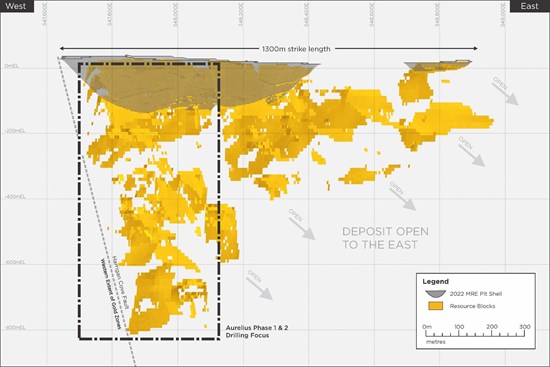The width and height of the screenshot is (550, 367).
Task: Click the DEPOSIT OPEN TO THE EAST text
Action: point(385,238)
